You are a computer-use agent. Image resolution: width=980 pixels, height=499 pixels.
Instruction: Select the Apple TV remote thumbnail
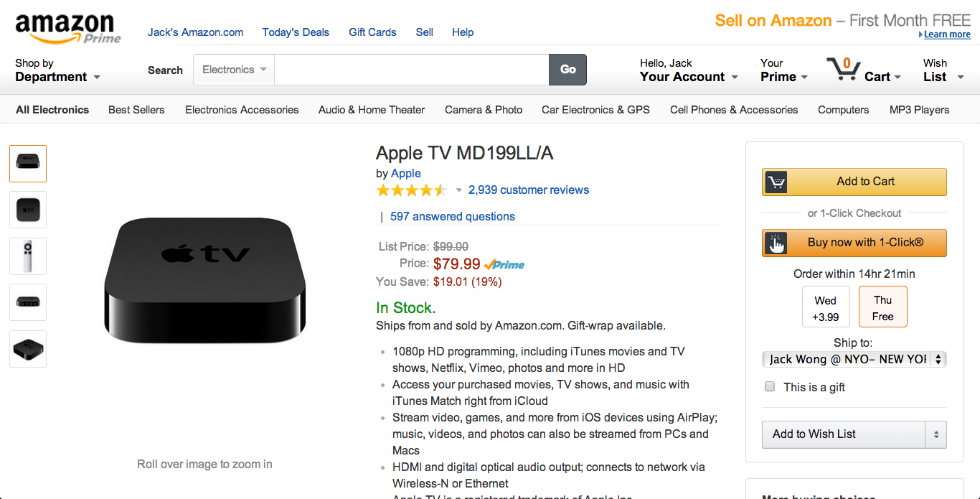point(28,256)
